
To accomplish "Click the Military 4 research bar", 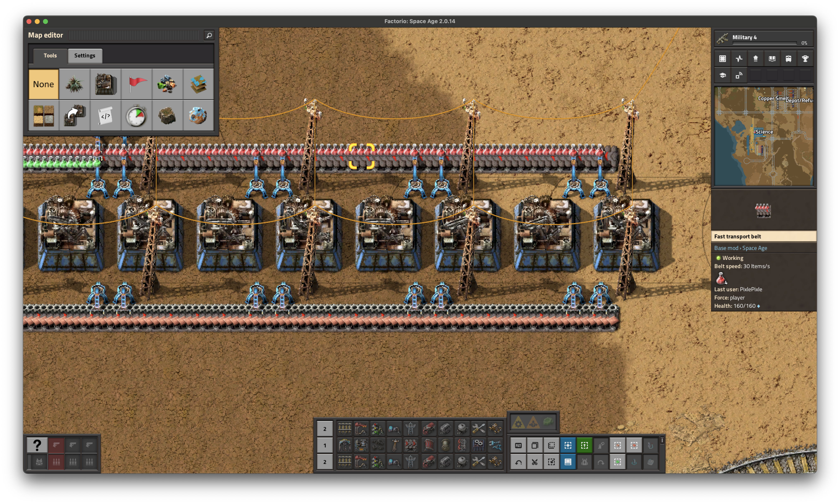I will tap(764, 39).
